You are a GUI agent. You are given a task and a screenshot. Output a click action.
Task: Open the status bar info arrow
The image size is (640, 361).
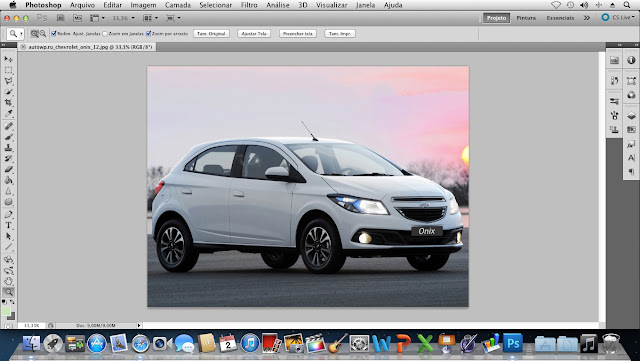coord(139,325)
